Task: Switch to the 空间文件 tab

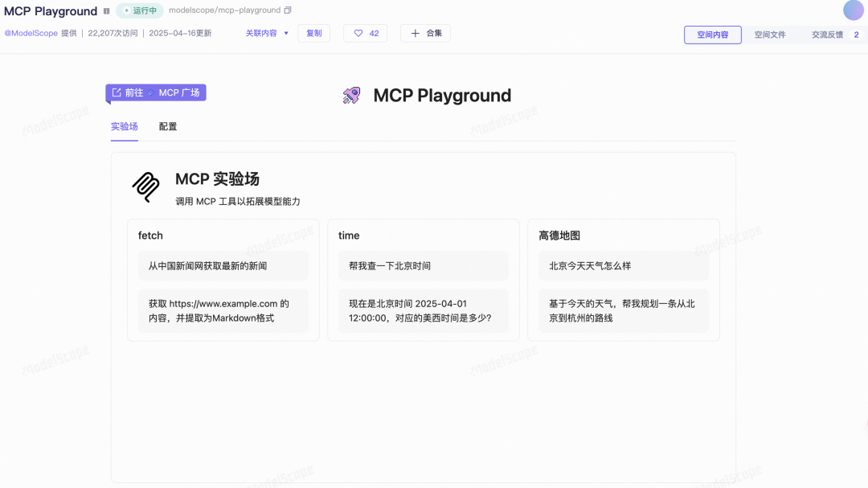Action: pyautogui.click(x=770, y=35)
